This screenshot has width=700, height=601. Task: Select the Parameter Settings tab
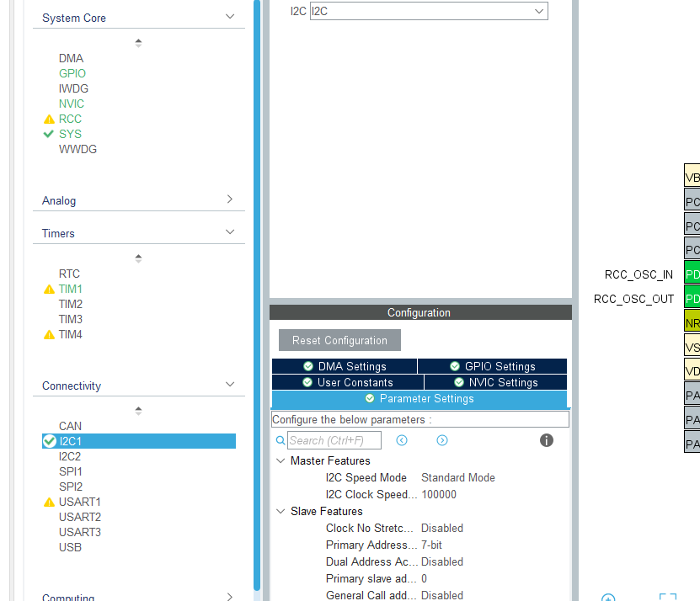419,399
